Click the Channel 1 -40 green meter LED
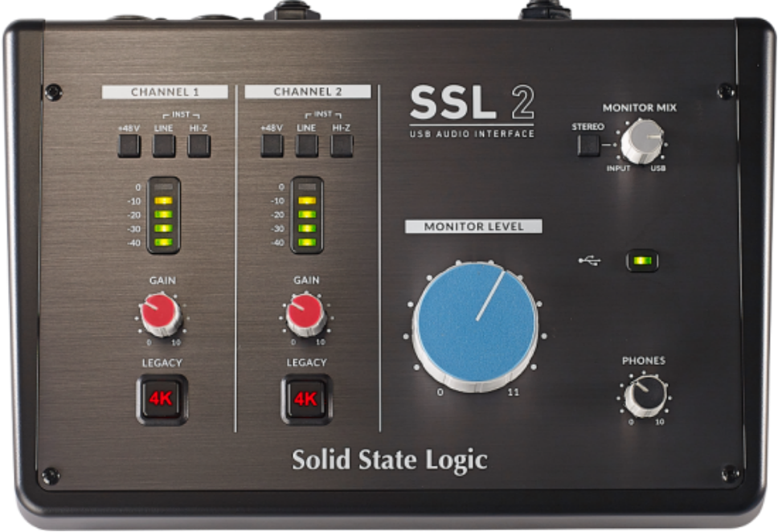Image resolution: width=778 pixels, height=532 pixels. tap(163, 242)
